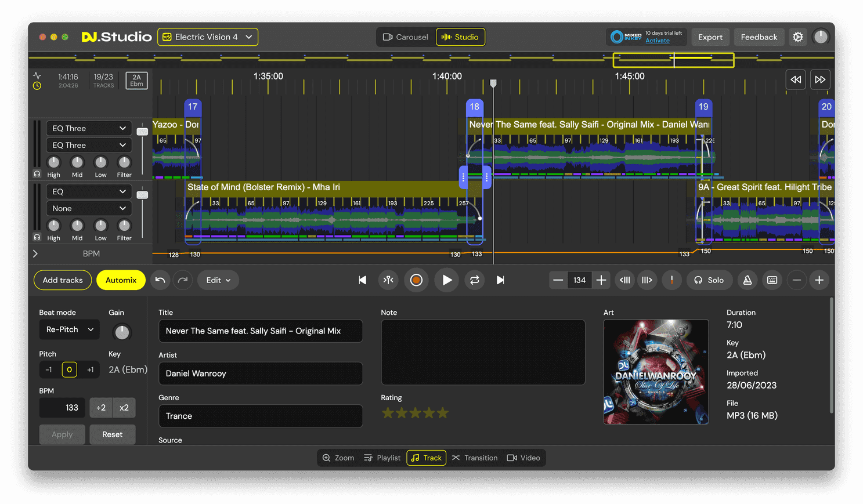Click the orange playhead marker icon near Solo

pyautogui.click(x=672, y=280)
